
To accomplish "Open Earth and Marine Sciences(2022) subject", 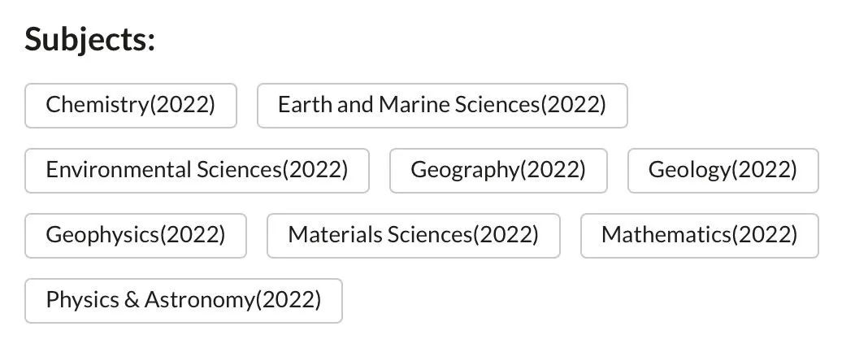I will coord(442,105).
